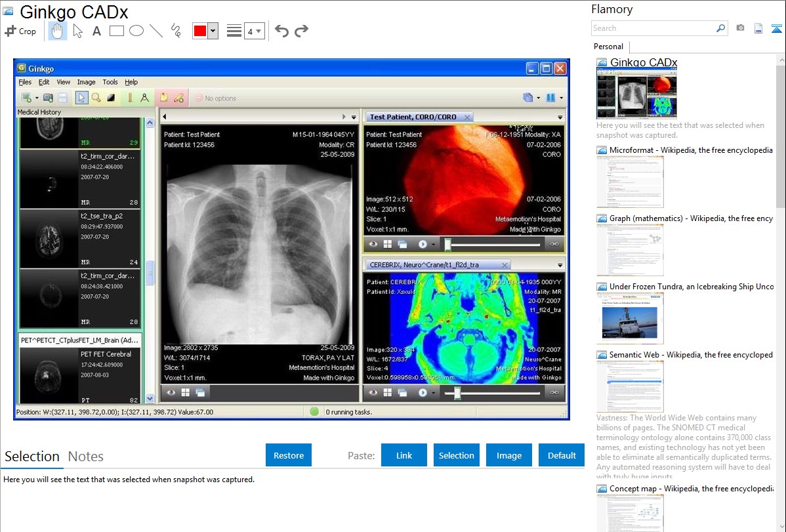Select the text annotation tool (A)
The width and height of the screenshot is (786, 532).
click(96, 31)
